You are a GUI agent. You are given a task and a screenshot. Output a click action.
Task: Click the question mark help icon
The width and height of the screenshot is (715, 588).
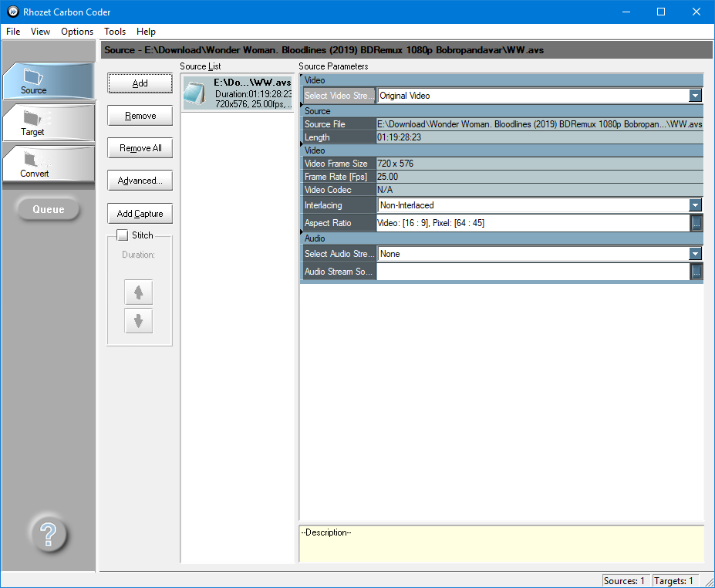coord(48,533)
